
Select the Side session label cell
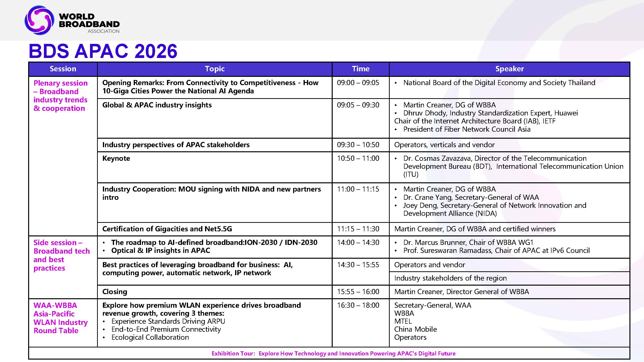tap(63, 267)
